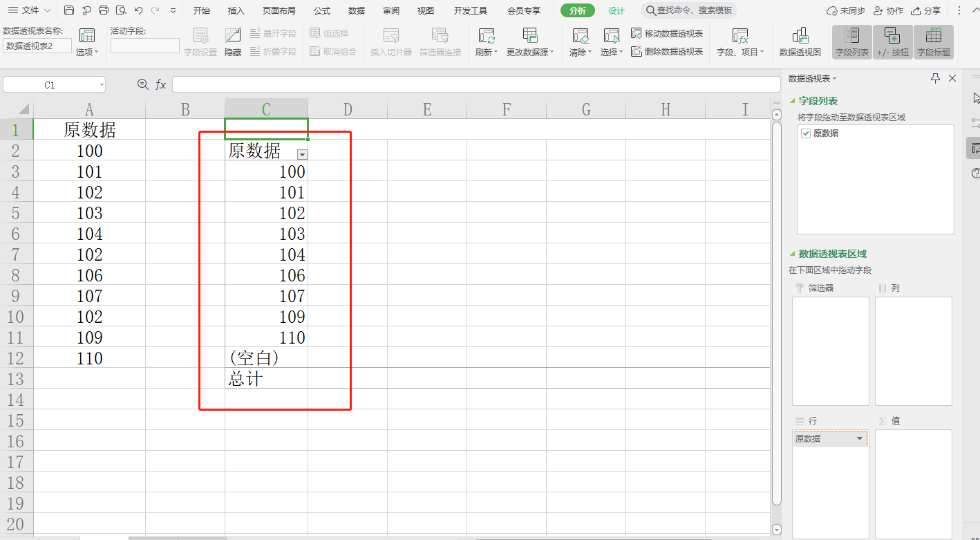Viewport: 980px width, 540px height.
Task: Open the 数据透视图 pivot chart tool
Action: [x=800, y=37]
